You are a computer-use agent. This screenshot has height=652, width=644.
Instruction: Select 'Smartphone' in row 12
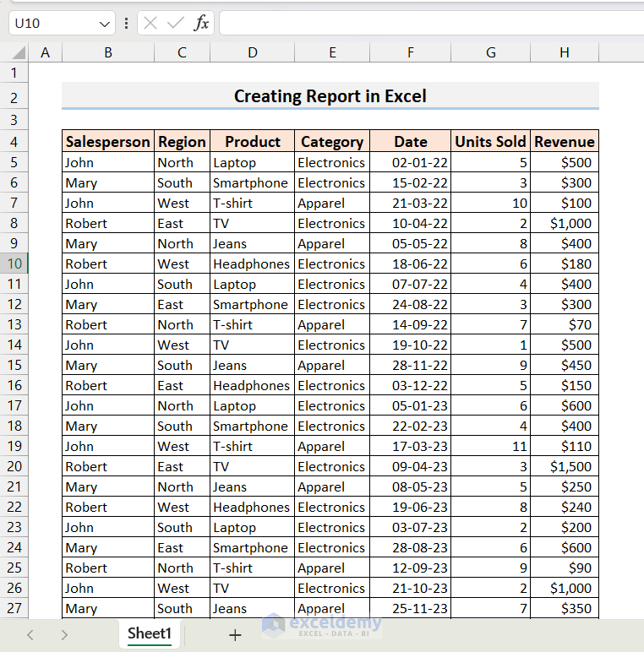tap(253, 304)
